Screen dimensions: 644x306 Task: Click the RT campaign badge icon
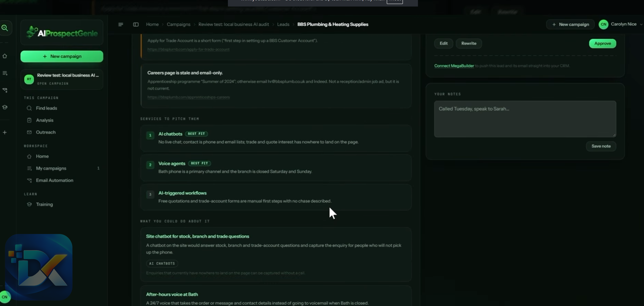click(x=29, y=79)
